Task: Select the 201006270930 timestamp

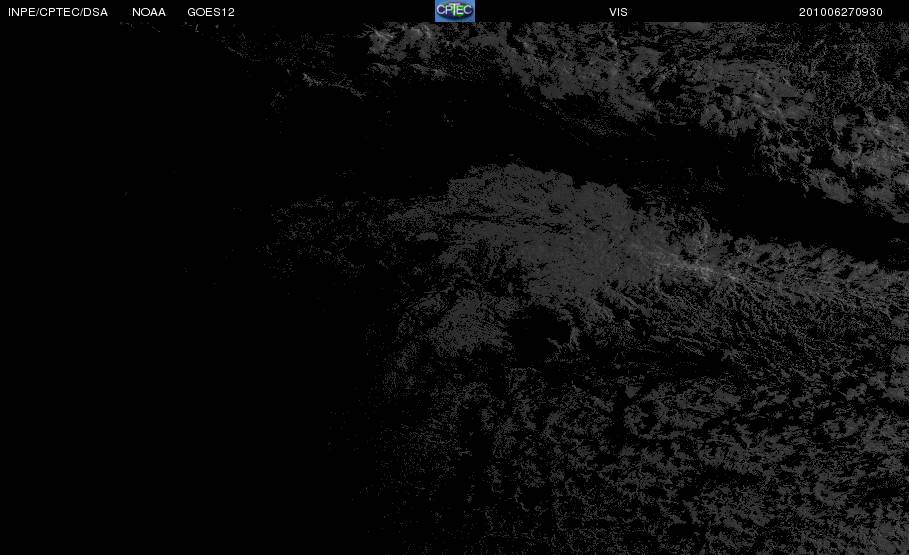Action: click(841, 12)
